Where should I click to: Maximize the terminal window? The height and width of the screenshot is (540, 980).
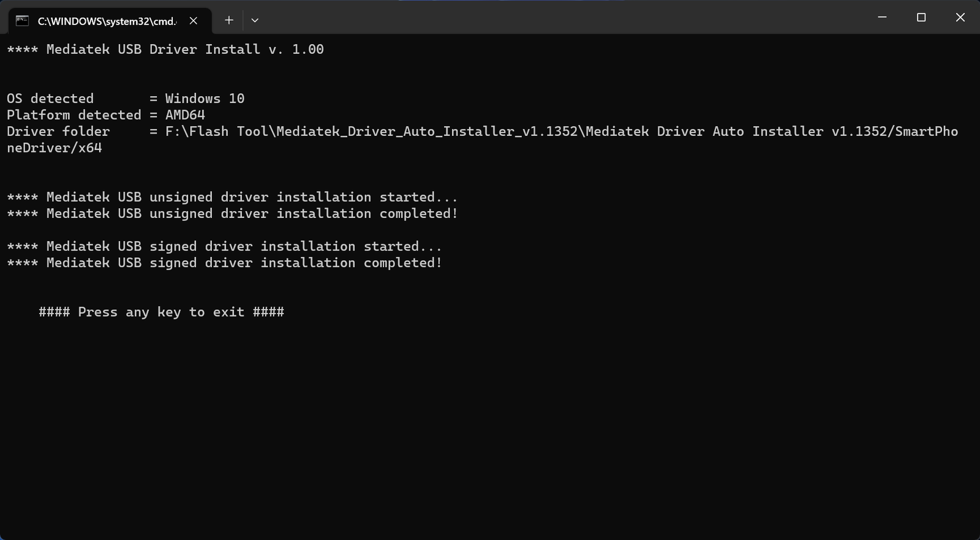click(x=921, y=17)
